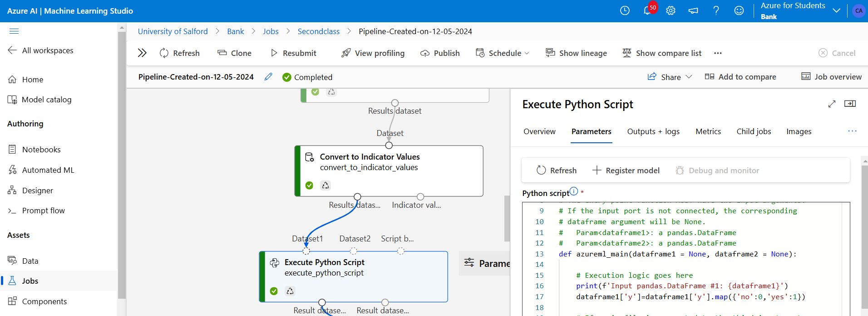This screenshot has height=316, width=868.
Task: Click the Dataset2 input port
Action: pos(354,251)
